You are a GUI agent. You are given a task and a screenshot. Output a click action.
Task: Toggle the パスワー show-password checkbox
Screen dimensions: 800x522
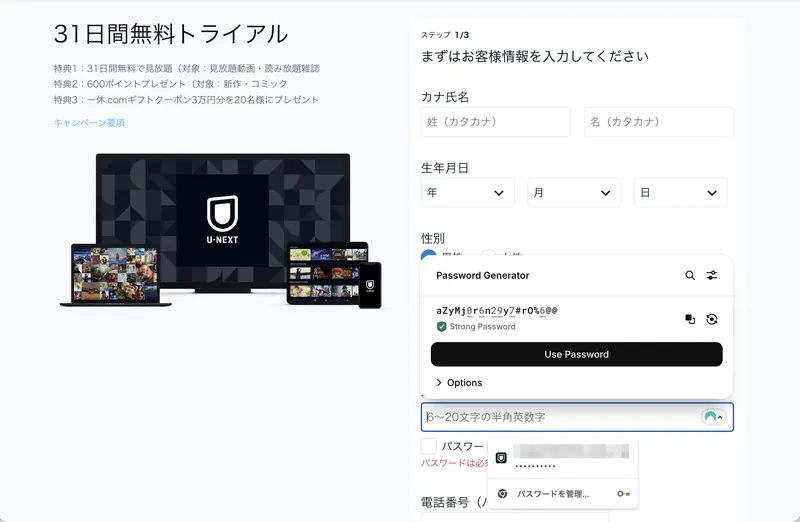coord(429,446)
